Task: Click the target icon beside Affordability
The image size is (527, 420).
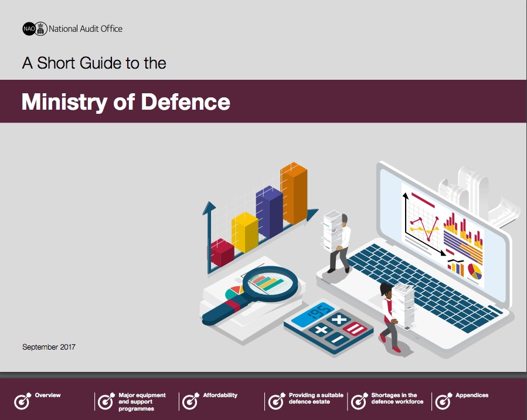Action: (x=191, y=401)
